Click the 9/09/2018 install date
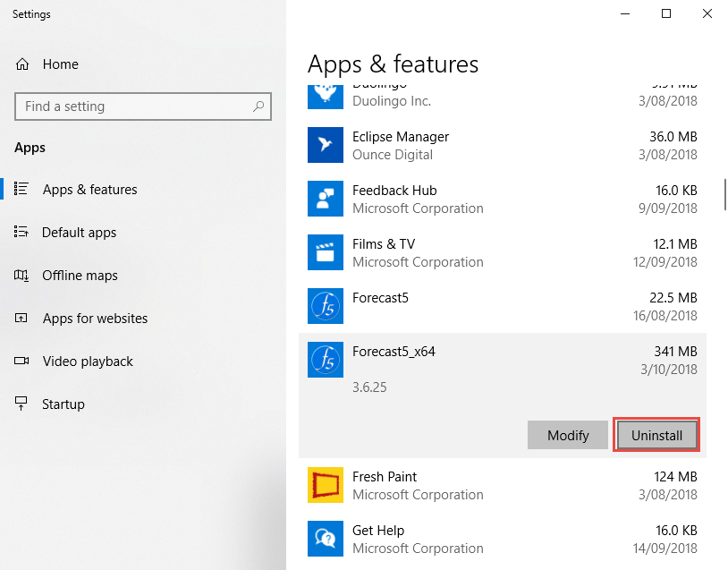This screenshot has width=728, height=570. (x=668, y=208)
